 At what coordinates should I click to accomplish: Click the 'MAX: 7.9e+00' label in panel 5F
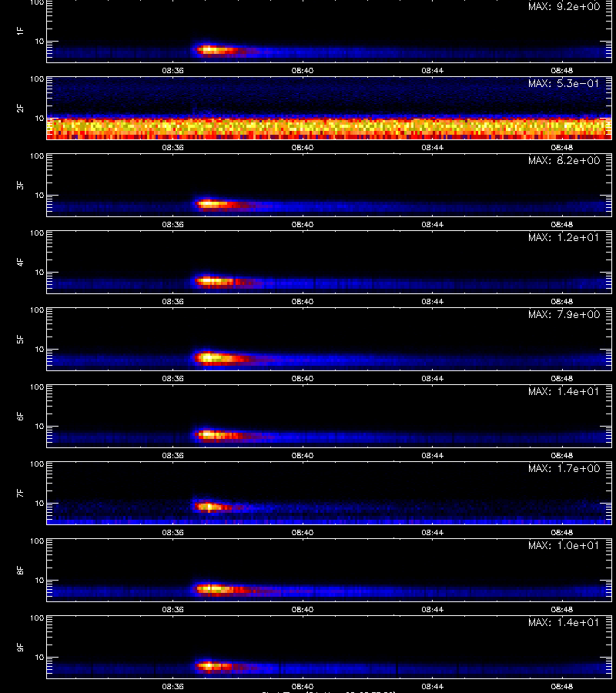564,314
